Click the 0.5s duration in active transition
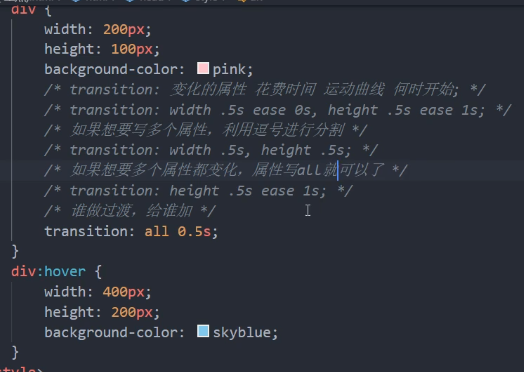The height and width of the screenshot is (372, 524). (x=194, y=231)
